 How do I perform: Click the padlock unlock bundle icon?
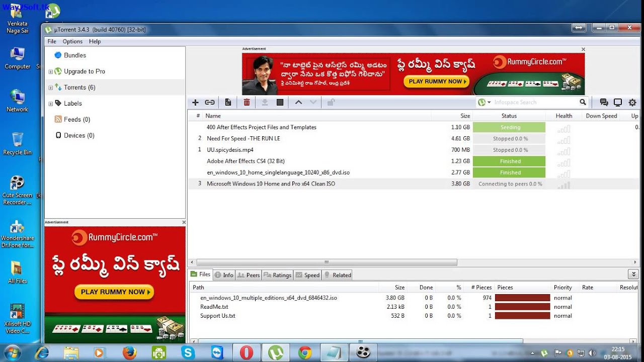(x=331, y=103)
